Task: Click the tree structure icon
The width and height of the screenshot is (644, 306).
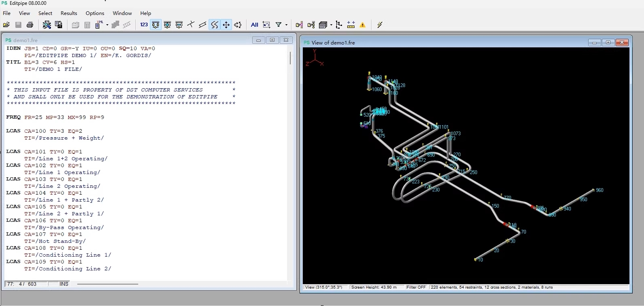Action: (x=339, y=25)
